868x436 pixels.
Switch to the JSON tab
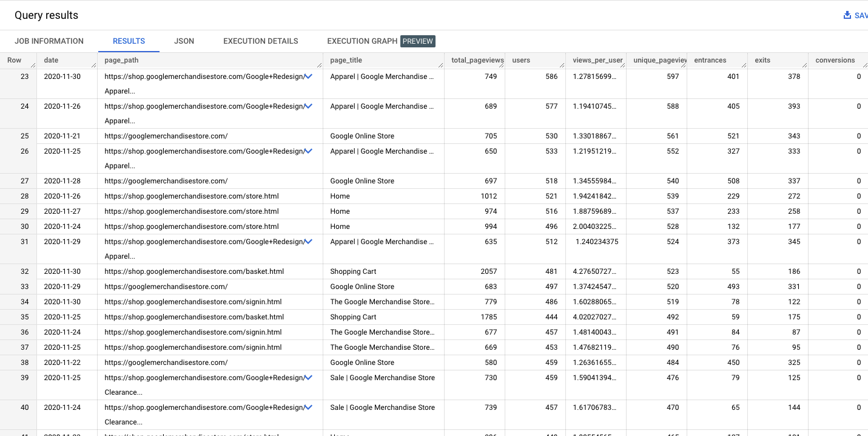click(x=184, y=41)
